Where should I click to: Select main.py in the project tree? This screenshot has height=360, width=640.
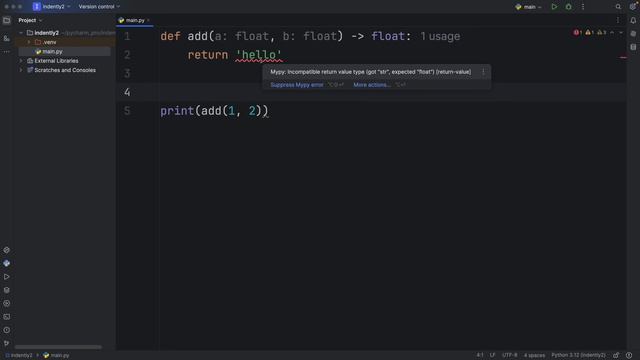[64, 51]
